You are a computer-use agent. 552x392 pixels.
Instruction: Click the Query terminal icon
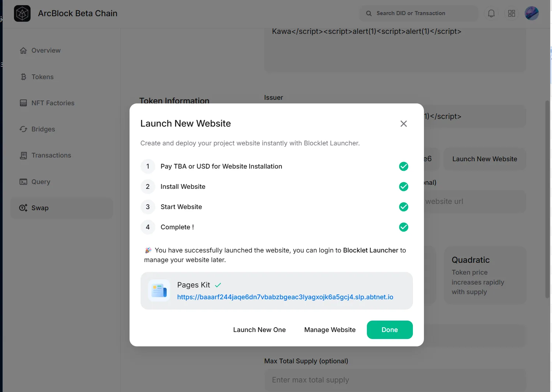(23, 182)
